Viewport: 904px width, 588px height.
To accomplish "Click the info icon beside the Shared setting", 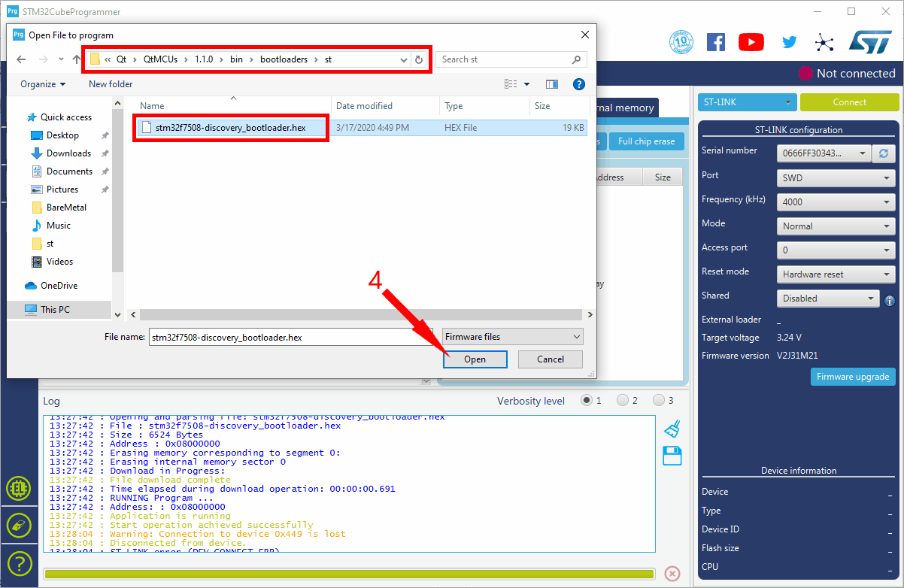I will coord(889,300).
